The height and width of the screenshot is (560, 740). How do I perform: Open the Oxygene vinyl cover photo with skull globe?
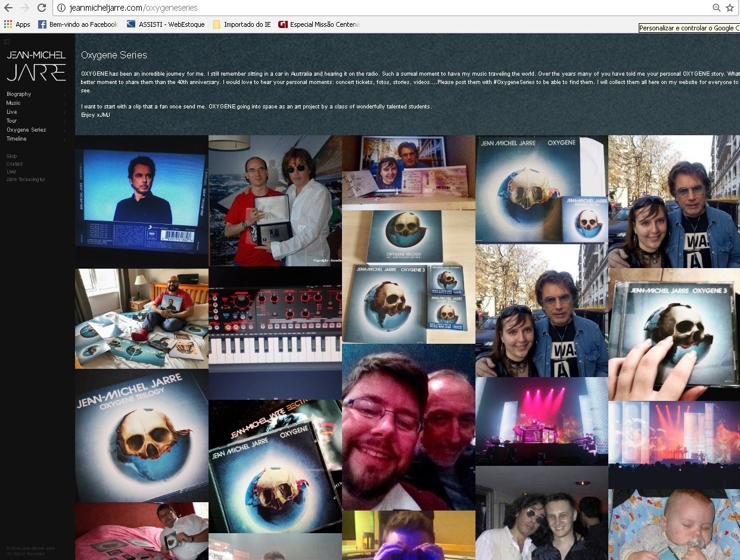click(x=542, y=190)
